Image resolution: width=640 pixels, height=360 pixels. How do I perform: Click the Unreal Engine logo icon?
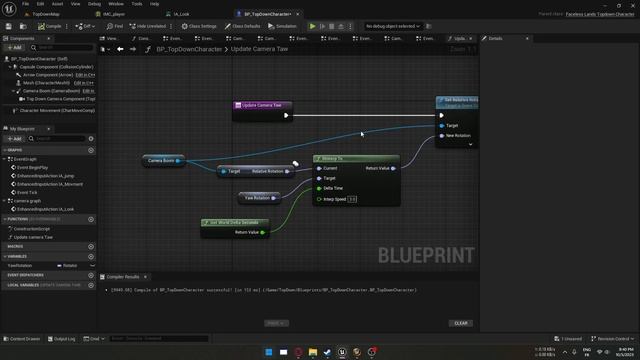[9, 8]
